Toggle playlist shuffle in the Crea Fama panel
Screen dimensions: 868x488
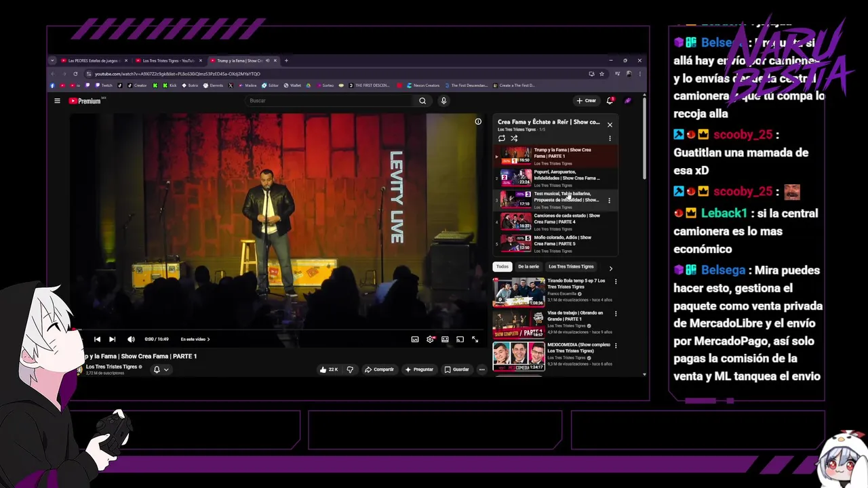(514, 138)
